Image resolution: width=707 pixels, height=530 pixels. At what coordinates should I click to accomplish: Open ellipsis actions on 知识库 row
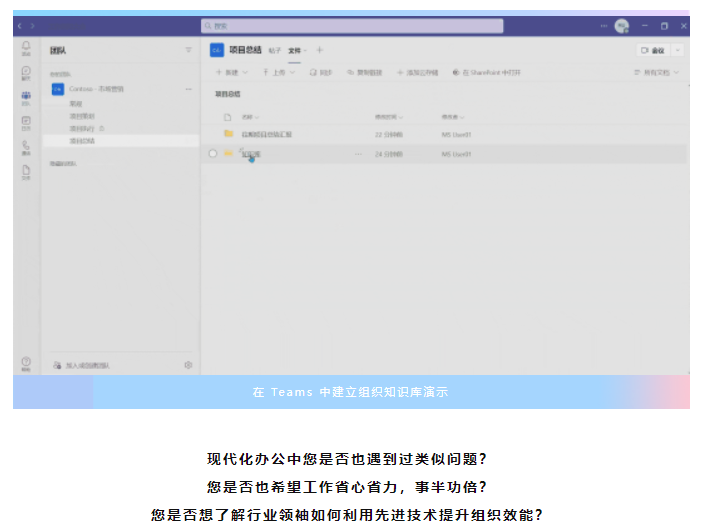click(358, 154)
